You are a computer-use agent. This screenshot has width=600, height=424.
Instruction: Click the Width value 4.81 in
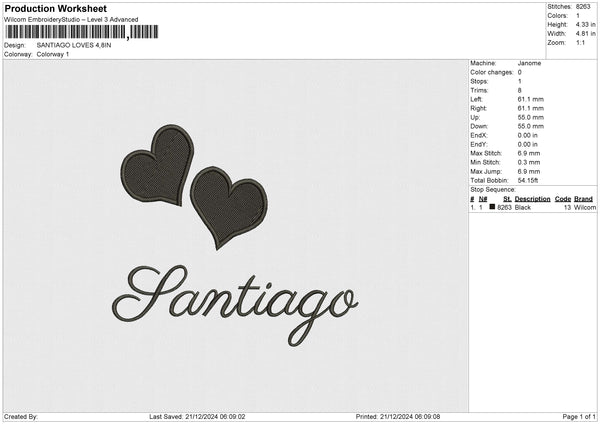[585, 34]
